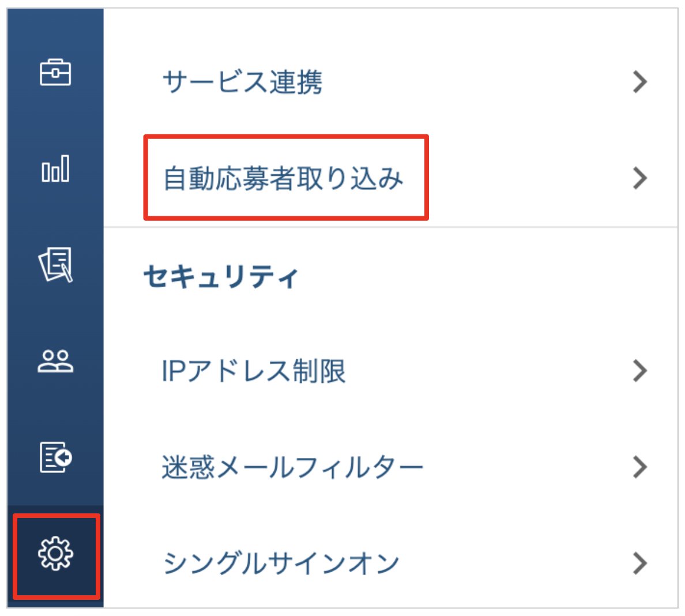Image resolution: width=685 pixels, height=616 pixels.
Task: Open the bar chart analytics icon
Action: coord(55,168)
